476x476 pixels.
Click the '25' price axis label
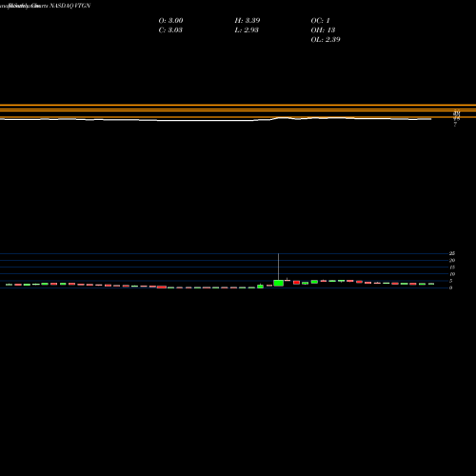click(x=452, y=253)
